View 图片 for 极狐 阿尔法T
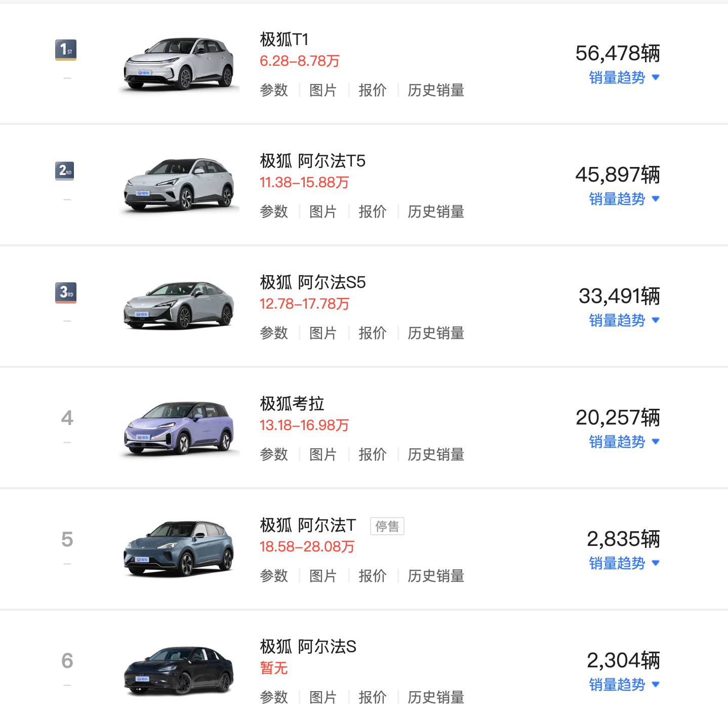The image size is (728, 723). click(323, 576)
